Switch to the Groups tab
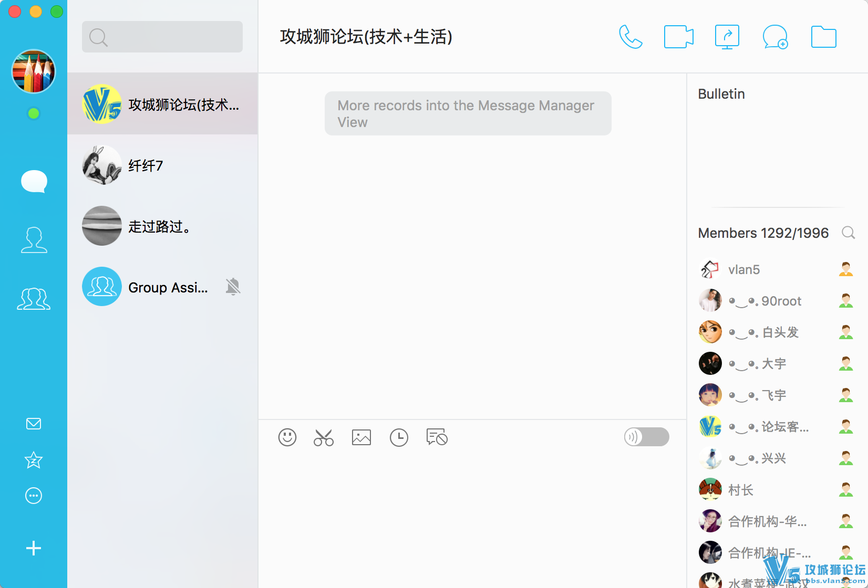868x588 pixels. pos(34,299)
